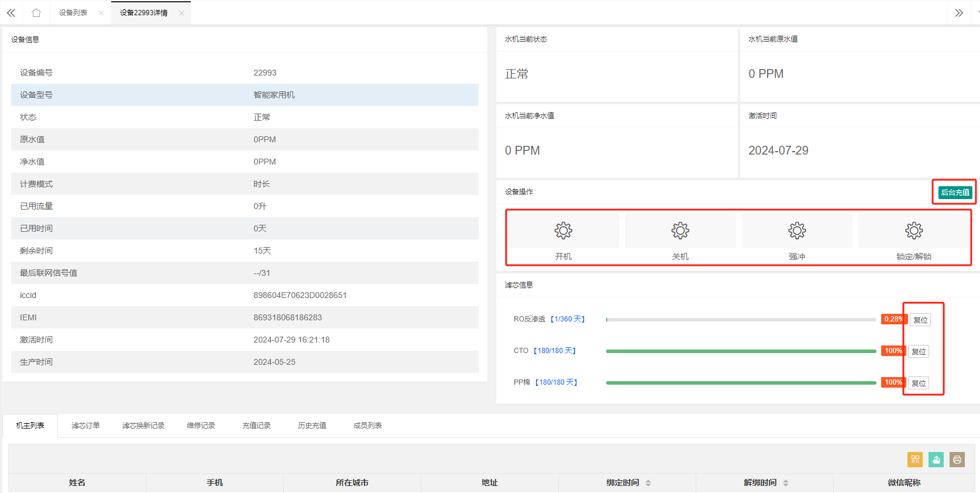Click the 强冲 gear icon
Viewport: 980px width, 493px height.
click(x=797, y=230)
